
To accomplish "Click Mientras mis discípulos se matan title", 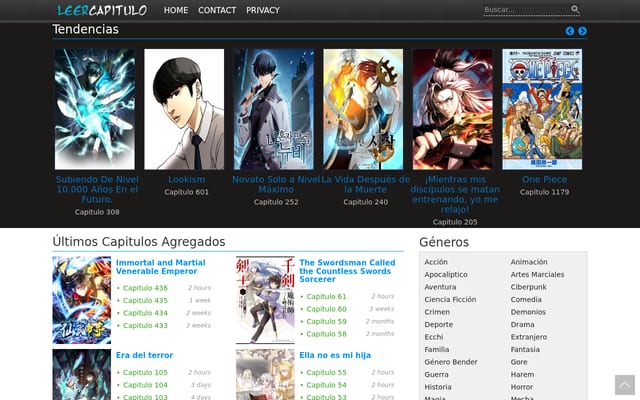I will (x=455, y=194).
